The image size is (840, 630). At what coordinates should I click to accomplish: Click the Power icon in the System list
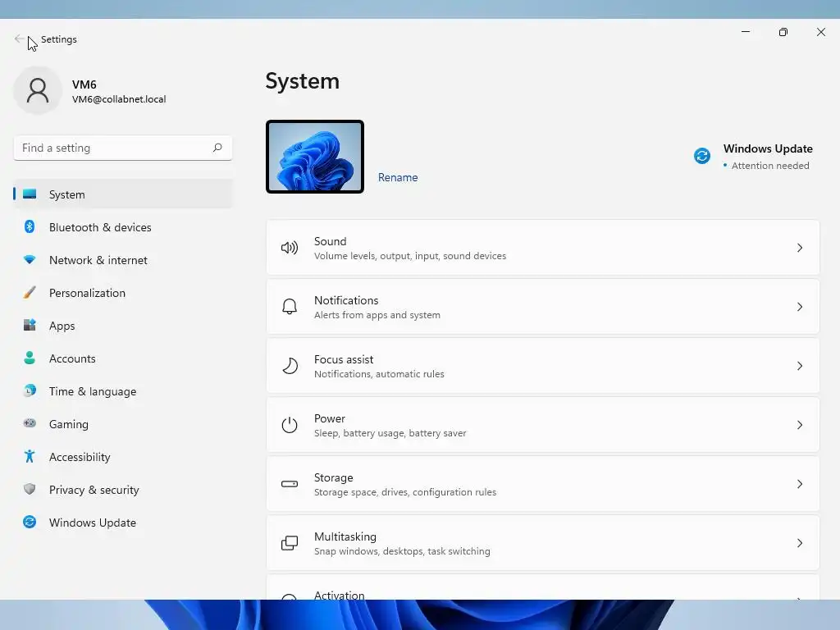pos(290,425)
